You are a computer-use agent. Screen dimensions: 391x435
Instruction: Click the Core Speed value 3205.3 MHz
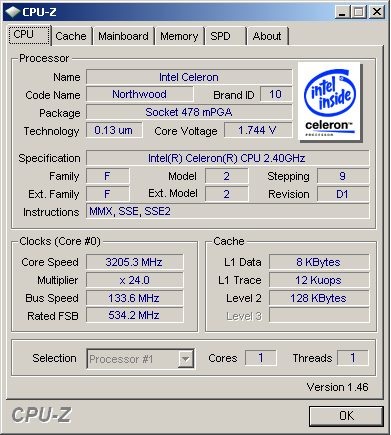pyautogui.click(x=135, y=262)
